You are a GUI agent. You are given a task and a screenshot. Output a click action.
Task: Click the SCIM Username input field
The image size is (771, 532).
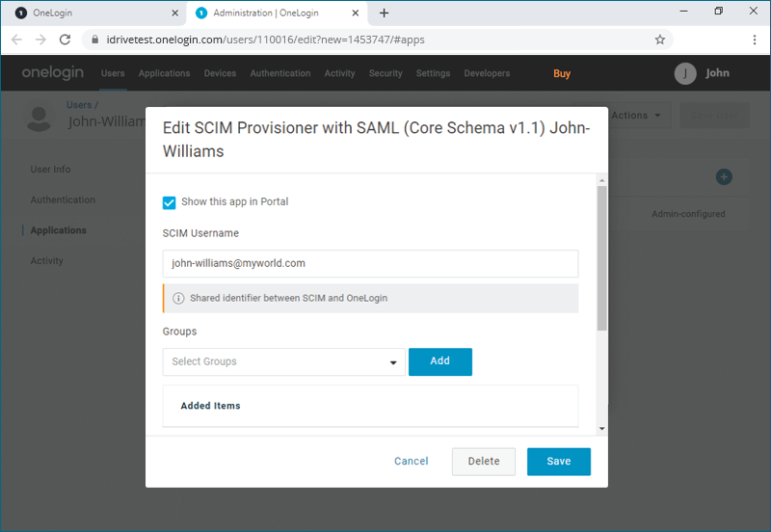[x=370, y=263]
